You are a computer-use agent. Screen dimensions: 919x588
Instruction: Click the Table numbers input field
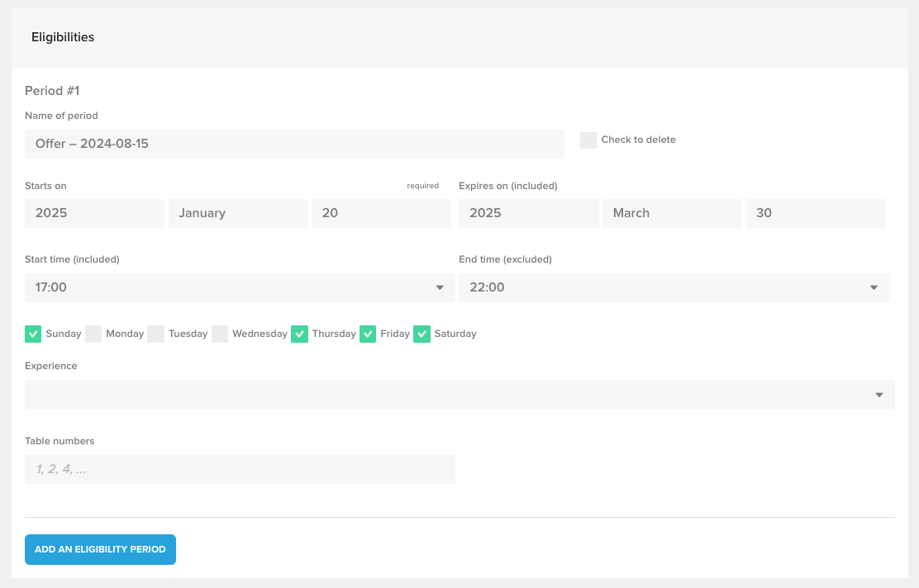240,469
